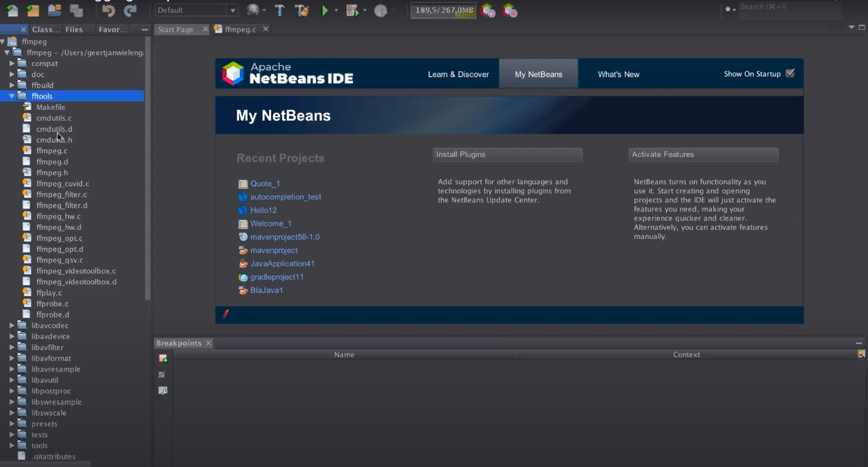Click the third icon in Breakpoints side toolbar
The height and width of the screenshot is (467, 868).
(x=163, y=391)
